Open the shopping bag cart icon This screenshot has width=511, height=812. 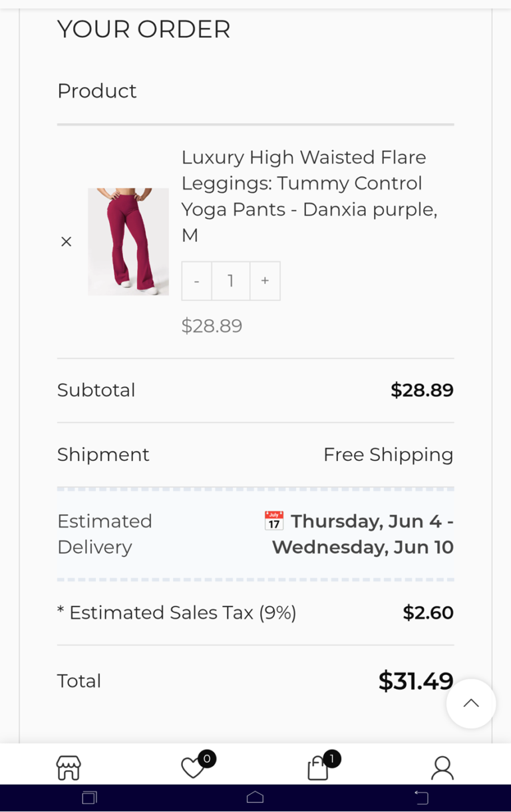tap(318, 768)
